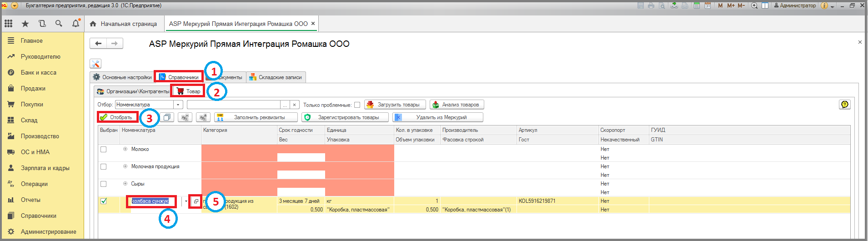Click the filter value input field
This screenshot has height=241, width=868.
click(x=234, y=105)
